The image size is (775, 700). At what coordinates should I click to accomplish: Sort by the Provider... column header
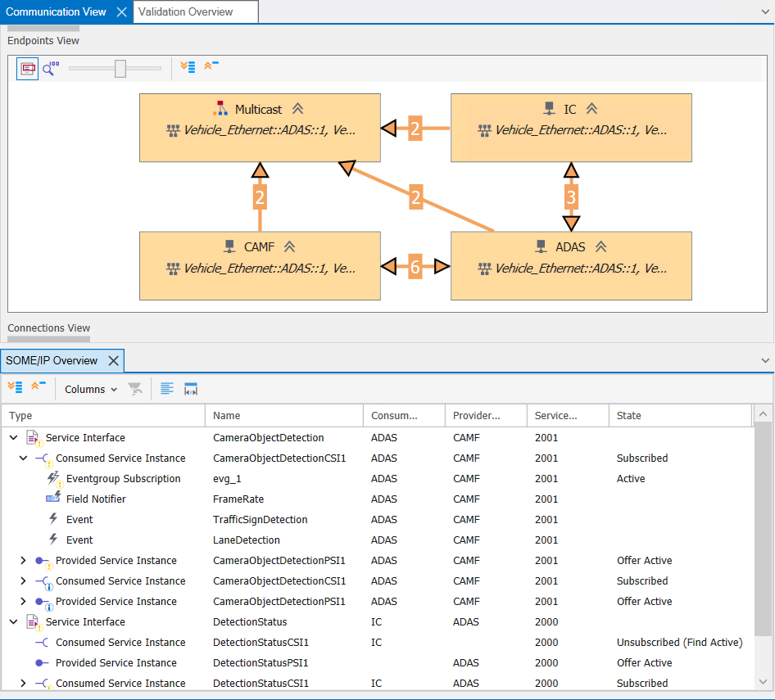coord(487,415)
